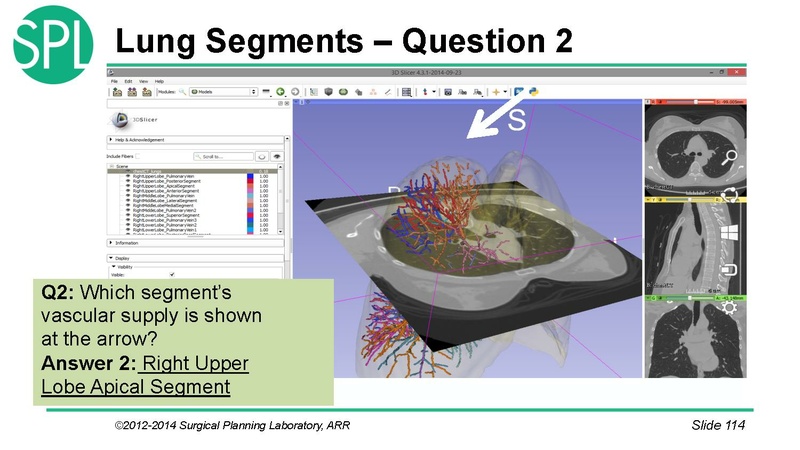
Task: Click the Windows Start charm logo
Action: point(730,233)
